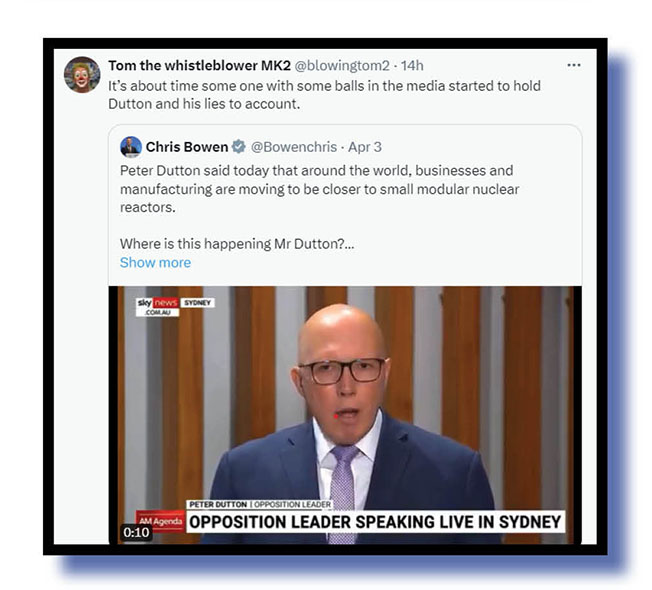Click the SYDNEY location tag in the video
This screenshot has width=652, height=590.
198,303
